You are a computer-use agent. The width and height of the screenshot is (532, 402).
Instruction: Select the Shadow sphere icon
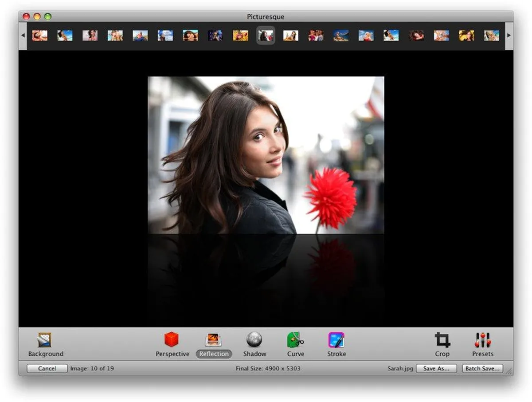254,340
